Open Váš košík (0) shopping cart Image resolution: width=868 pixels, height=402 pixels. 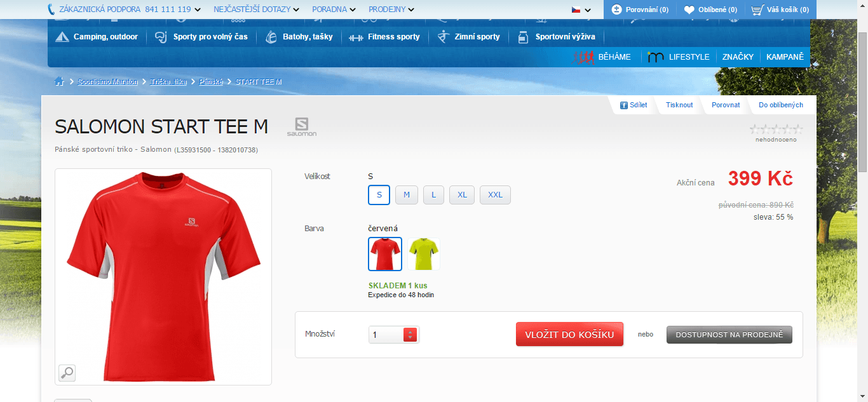tap(780, 10)
